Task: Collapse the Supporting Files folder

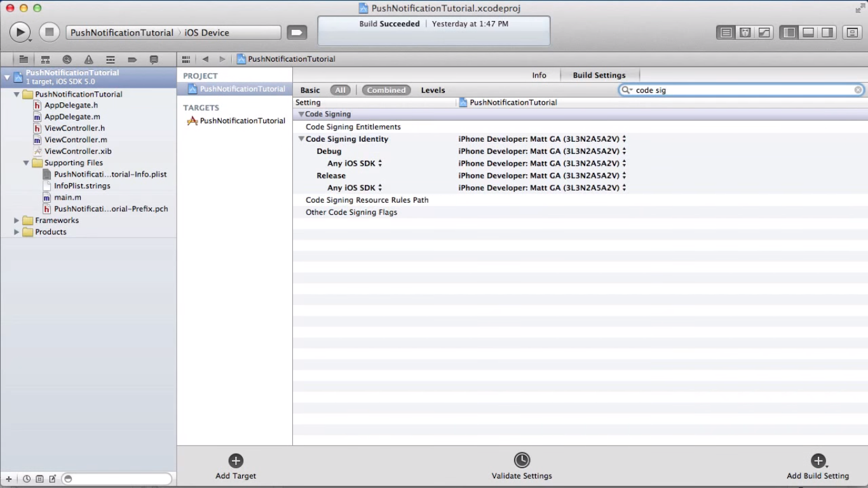Action: (26, 163)
